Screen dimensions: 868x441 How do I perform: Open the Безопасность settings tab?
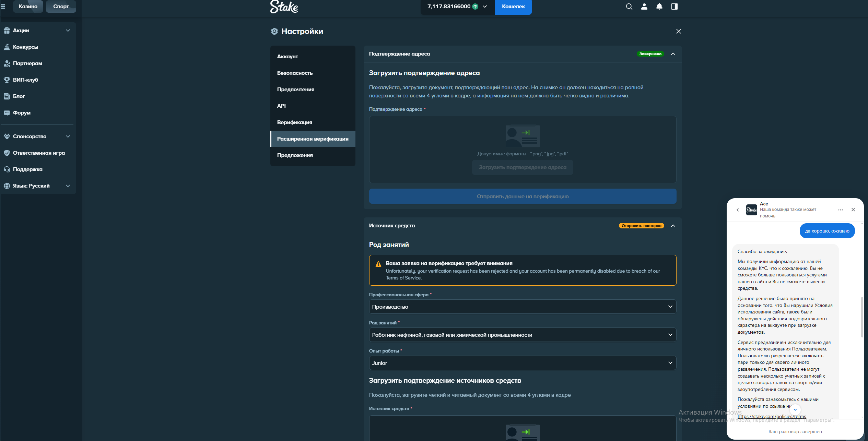click(x=313, y=73)
